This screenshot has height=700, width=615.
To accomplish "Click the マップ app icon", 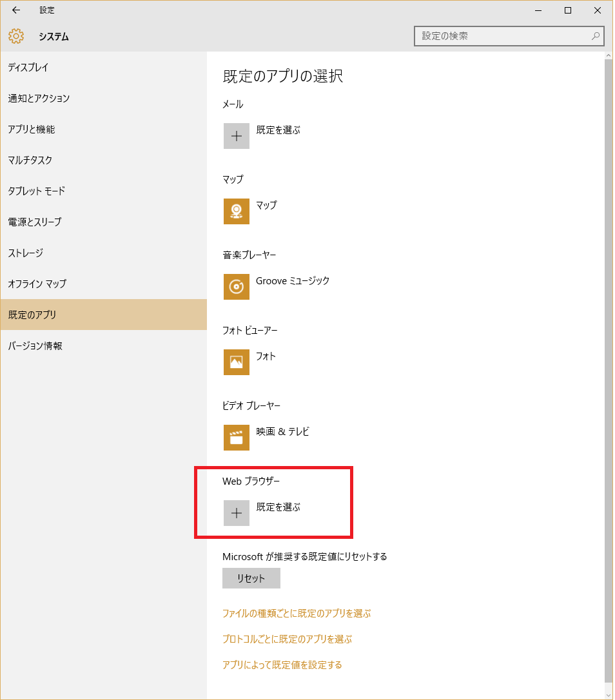I will point(236,211).
